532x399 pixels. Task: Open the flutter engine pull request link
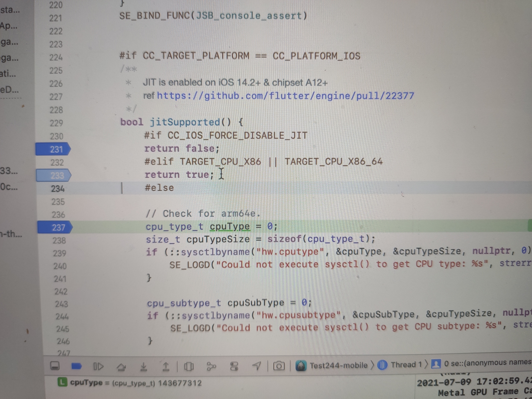coord(285,96)
